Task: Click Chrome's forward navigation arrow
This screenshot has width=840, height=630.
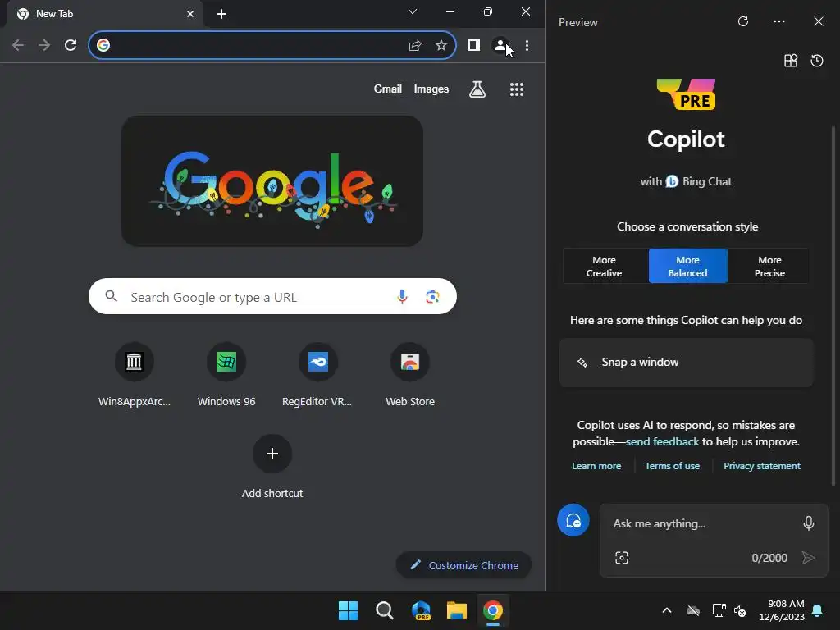Action: point(44,46)
